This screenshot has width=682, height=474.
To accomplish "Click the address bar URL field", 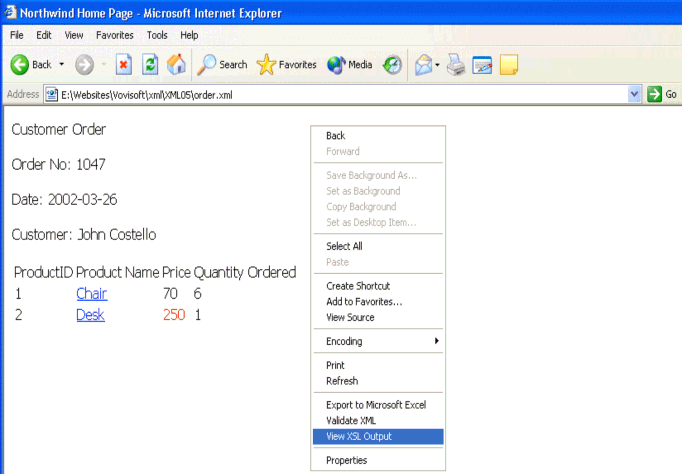I will click(x=330, y=94).
